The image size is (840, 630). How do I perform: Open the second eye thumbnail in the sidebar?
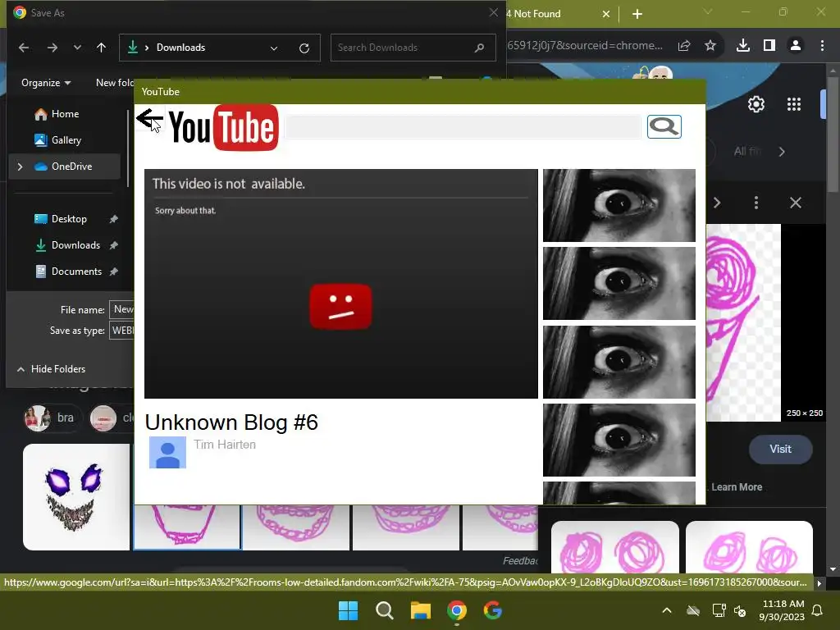pos(619,283)
